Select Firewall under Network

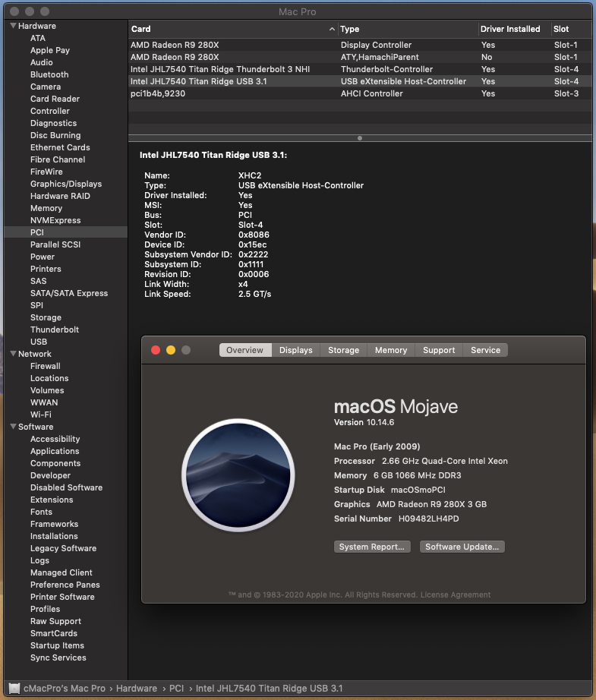point(46,366)
